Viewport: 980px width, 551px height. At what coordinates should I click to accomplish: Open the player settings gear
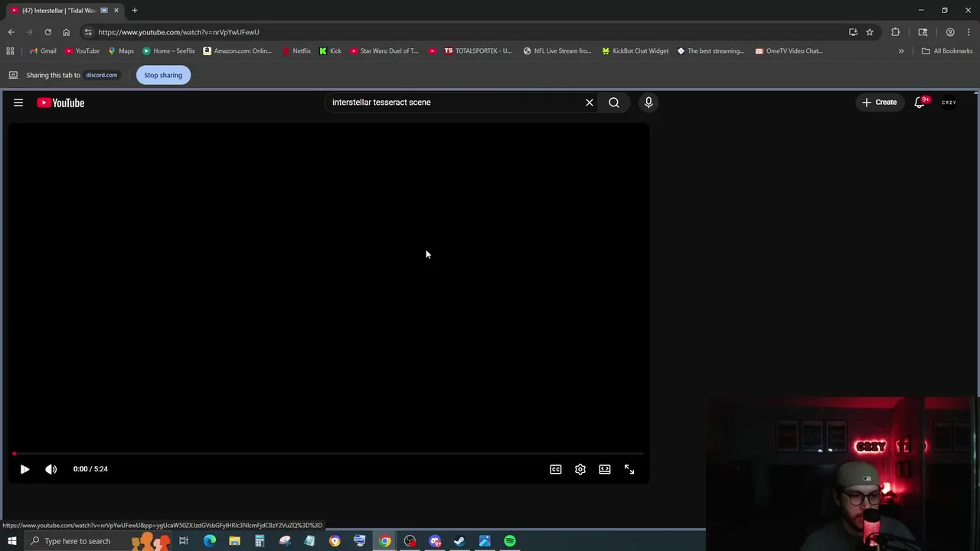coord(580,469)
